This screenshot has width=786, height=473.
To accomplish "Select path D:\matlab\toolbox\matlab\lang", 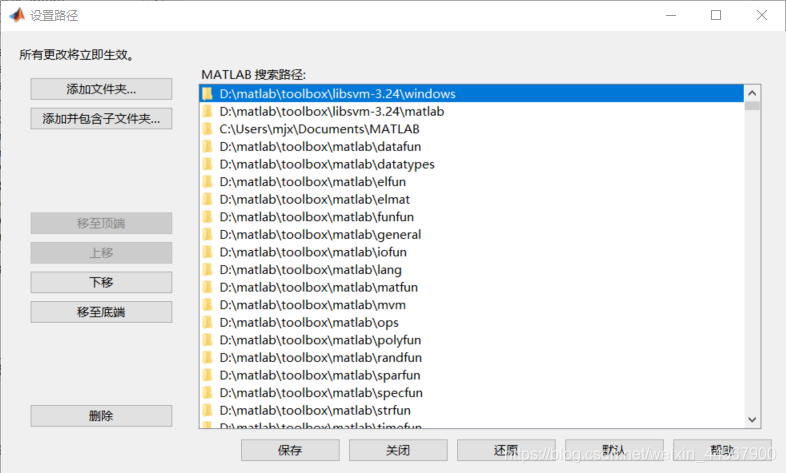I will click(472, 270).
